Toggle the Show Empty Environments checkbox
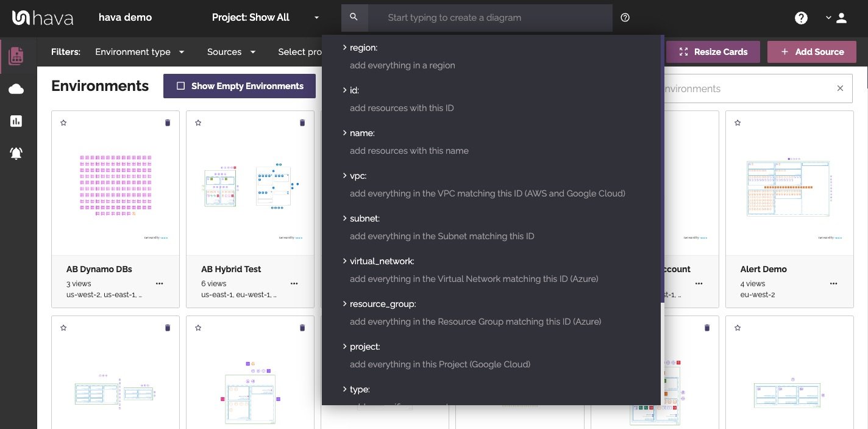Screen dimensions: 868x429 tap(180, 86)
